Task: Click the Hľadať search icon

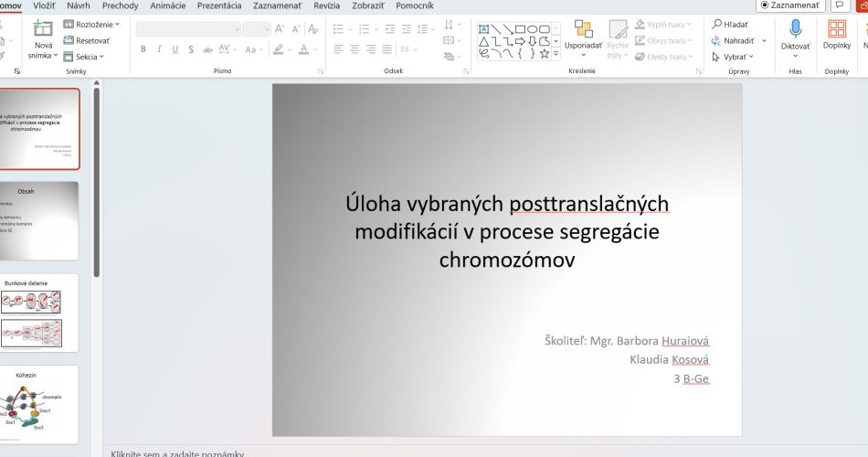Action: coord(717,25)
